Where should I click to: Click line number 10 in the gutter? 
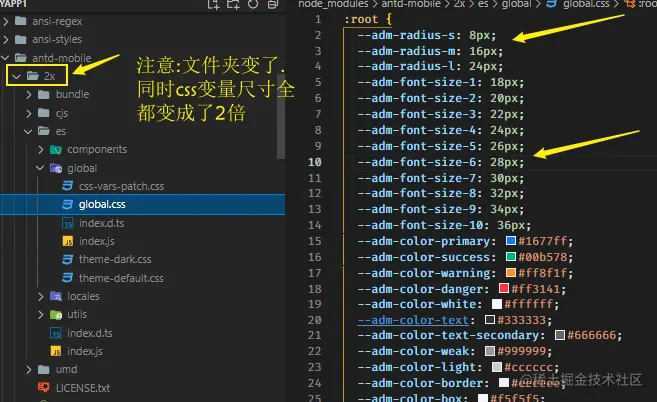[x=315, y=162]
